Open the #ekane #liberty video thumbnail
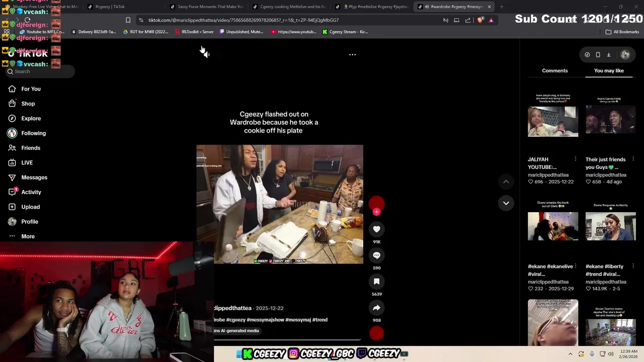The image size is (644, 362). 610,226
